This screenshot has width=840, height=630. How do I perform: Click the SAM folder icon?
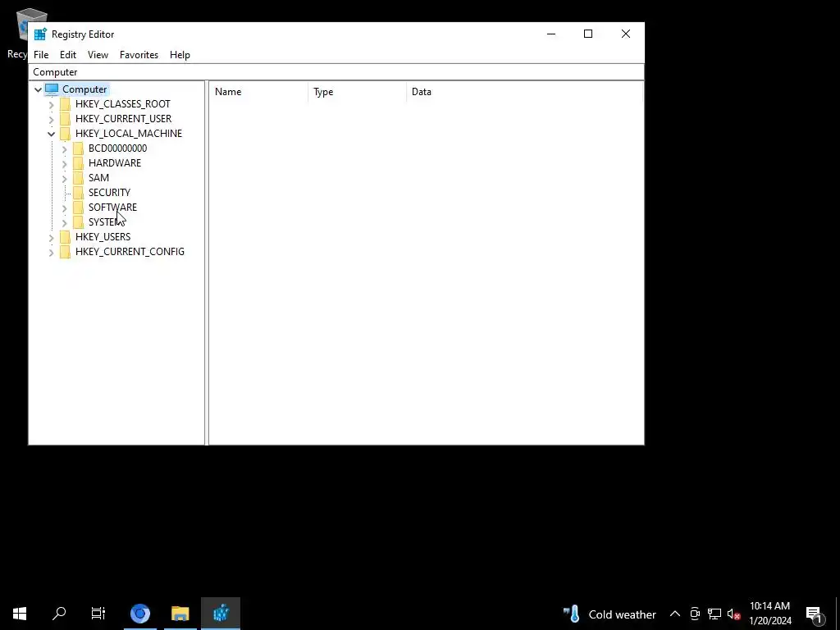point(78,178)
